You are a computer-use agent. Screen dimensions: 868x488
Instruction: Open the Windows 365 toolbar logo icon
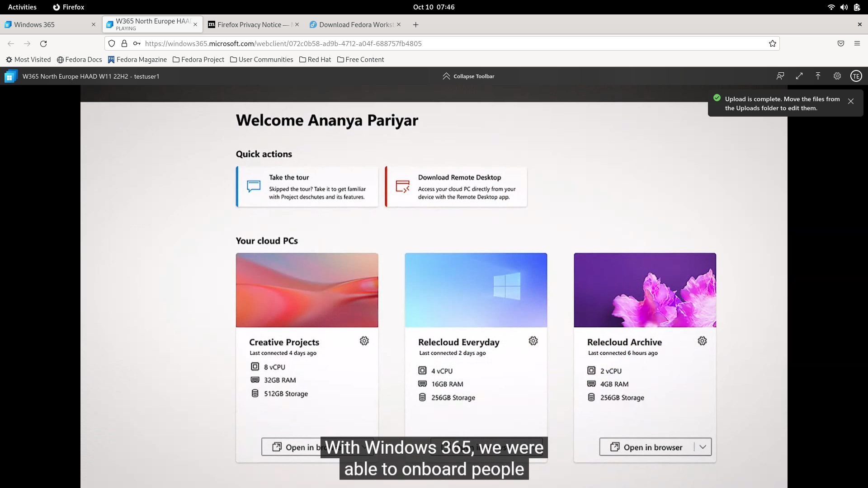point(10,76)
